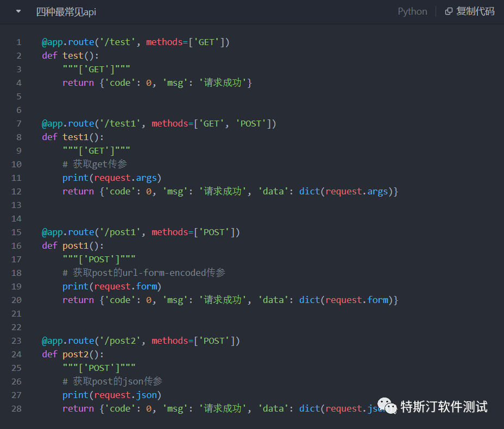
Task: Click the '/post1' route decorator line
Action: pos(141,232)
